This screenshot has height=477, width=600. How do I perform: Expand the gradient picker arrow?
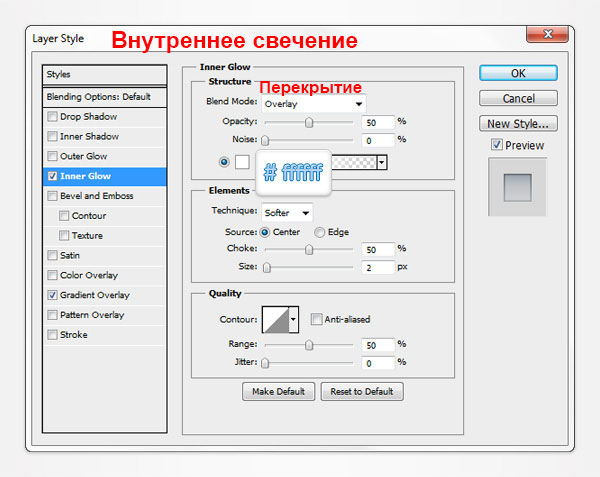(382, 163)
